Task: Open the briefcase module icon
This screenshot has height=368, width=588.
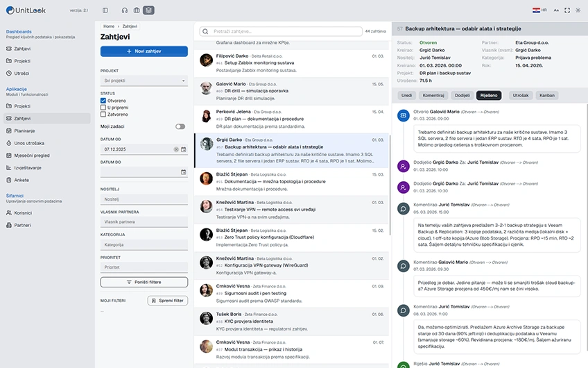Action: [137, 10]
